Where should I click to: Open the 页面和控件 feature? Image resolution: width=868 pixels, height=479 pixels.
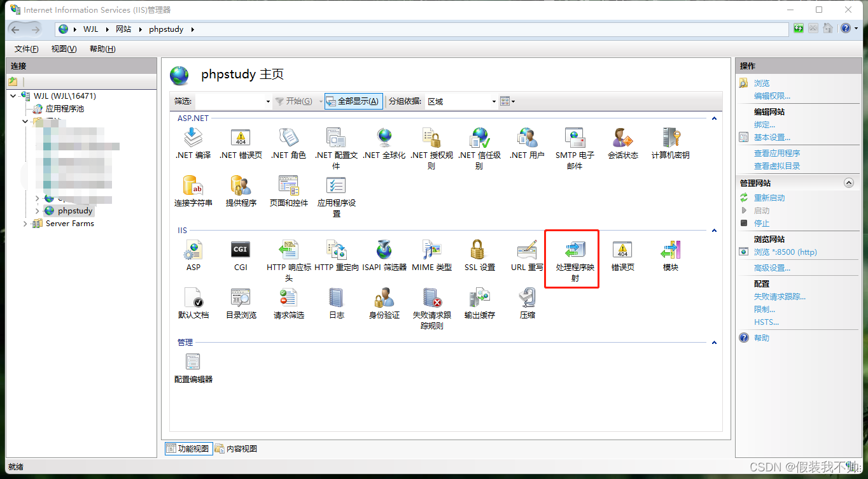pyautogui.click(x=288, y=192)
